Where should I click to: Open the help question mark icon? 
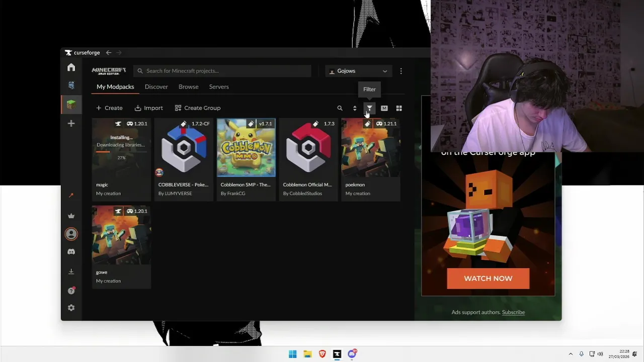[x=71, y=291]
